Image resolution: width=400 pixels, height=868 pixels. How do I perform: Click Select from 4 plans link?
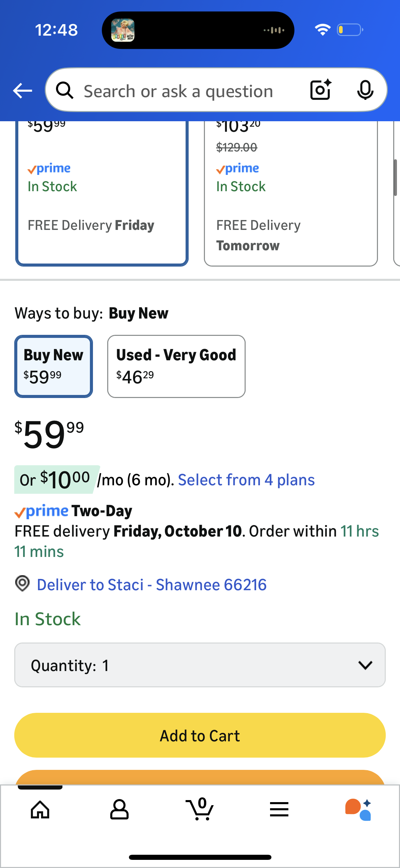pos(246,480)
